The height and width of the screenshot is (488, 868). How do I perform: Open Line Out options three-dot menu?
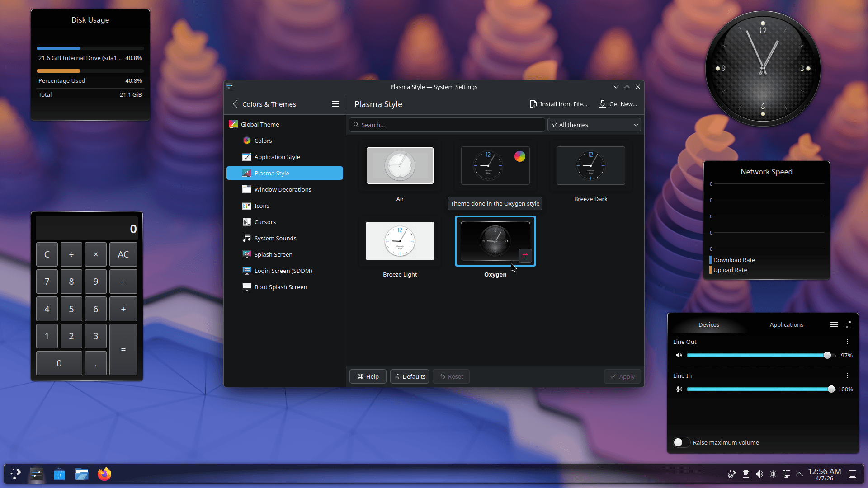click(847, 342)
